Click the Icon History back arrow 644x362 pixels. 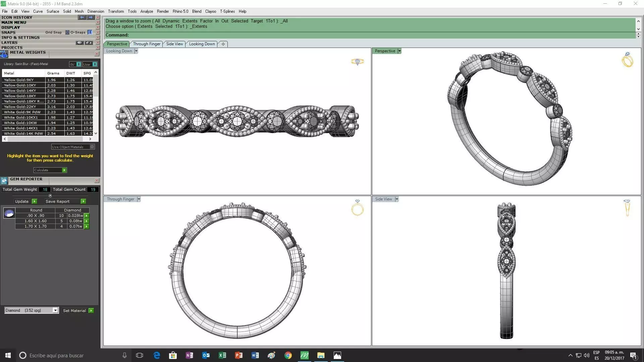coord(82,17)
